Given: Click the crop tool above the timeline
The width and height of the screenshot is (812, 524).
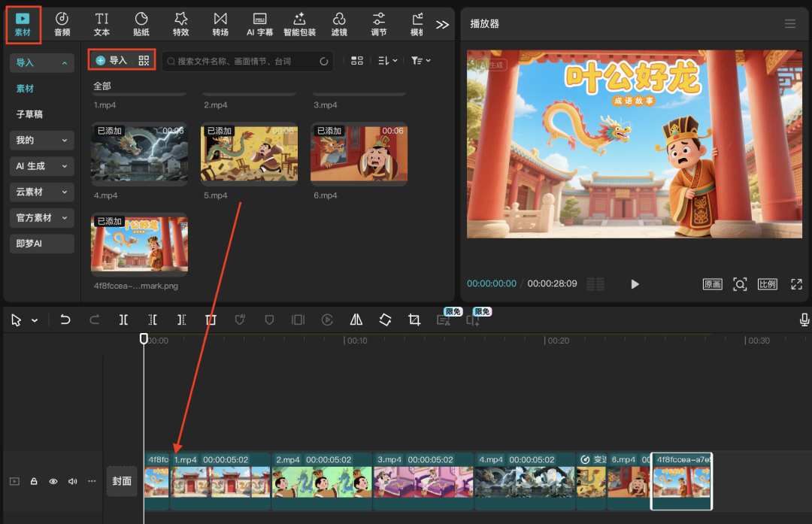Looking at the screenshot, I should [414, 320].
